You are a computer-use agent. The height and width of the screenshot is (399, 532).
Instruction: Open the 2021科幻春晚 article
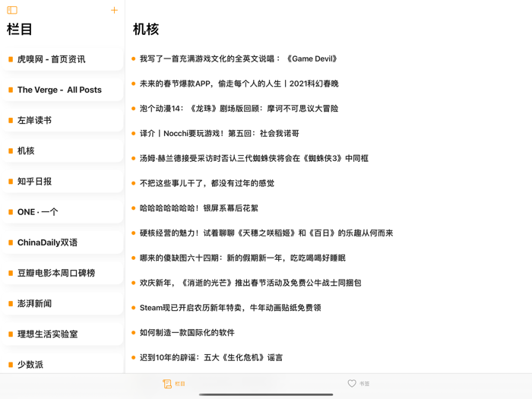pyautogui.click(x=235, y=84)
